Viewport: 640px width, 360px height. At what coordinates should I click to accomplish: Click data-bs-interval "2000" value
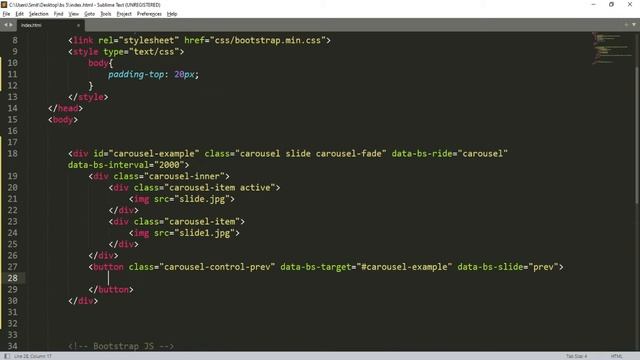click(169, 165)
